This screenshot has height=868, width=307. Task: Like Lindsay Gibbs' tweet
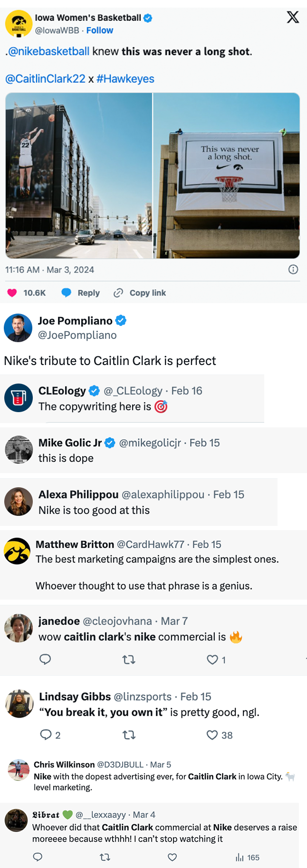pos(212,735)
